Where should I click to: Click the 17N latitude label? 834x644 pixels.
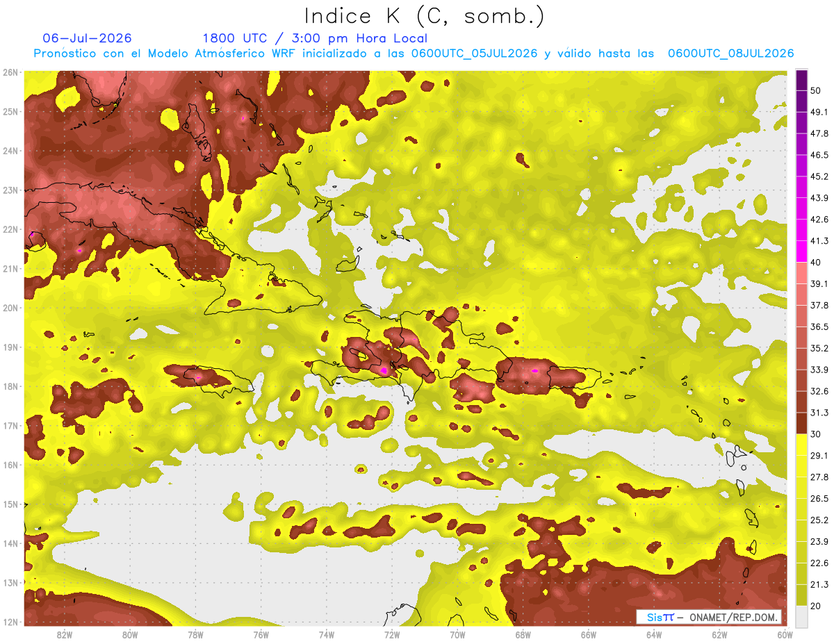10,425
